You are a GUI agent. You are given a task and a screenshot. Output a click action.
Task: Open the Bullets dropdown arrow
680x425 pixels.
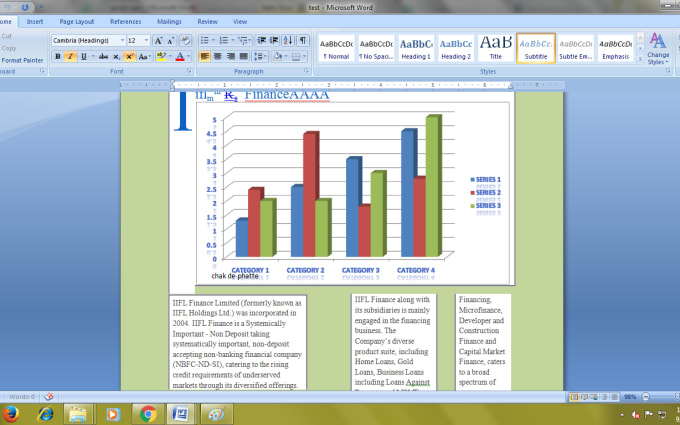(213, 40)
